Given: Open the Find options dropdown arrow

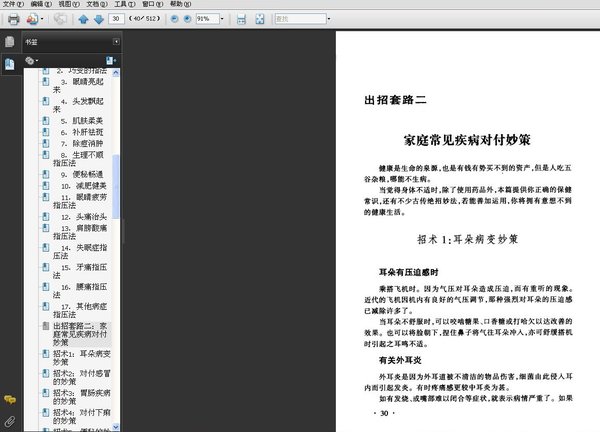Looking at the screenshot, I should 329,19.
